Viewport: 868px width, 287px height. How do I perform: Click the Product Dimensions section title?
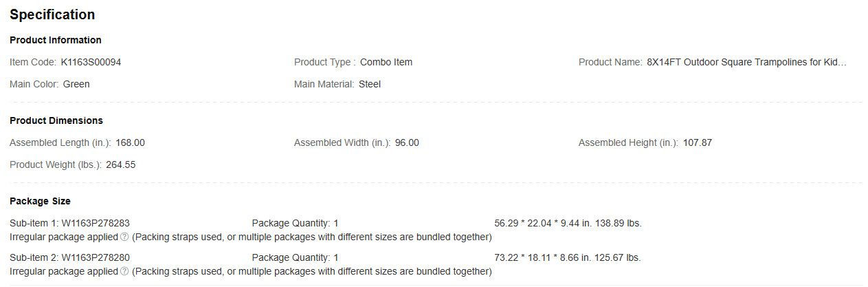[x=56, y=120]
